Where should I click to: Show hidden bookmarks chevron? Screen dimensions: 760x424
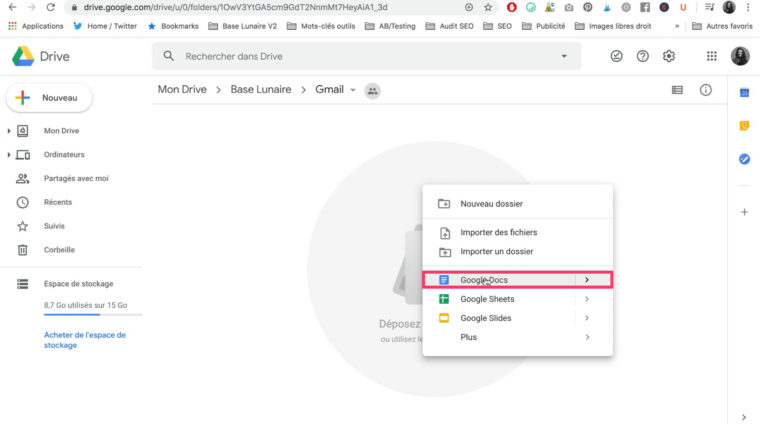pyautogui.click(x=677, y=26)
